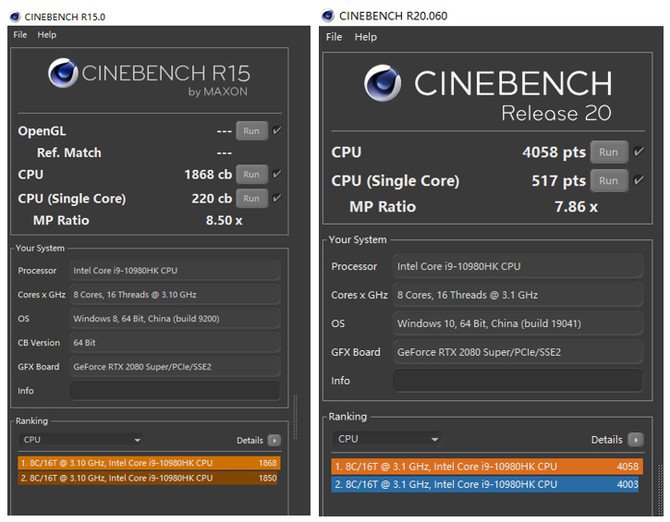This screenshot has width=670, height=522.
Task: Click the Cinebench R15 title bar icon
Action: click(11, 15)
